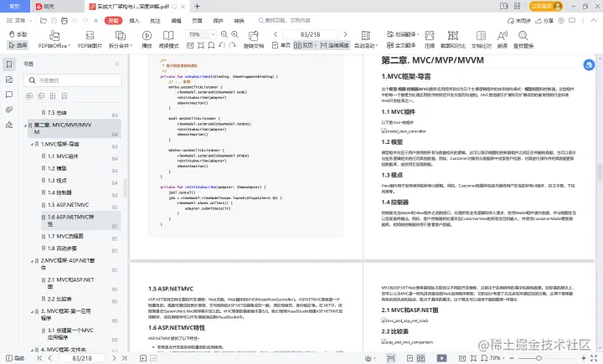
Task: Switch to single page (单页) view
Action: point(281,45)
